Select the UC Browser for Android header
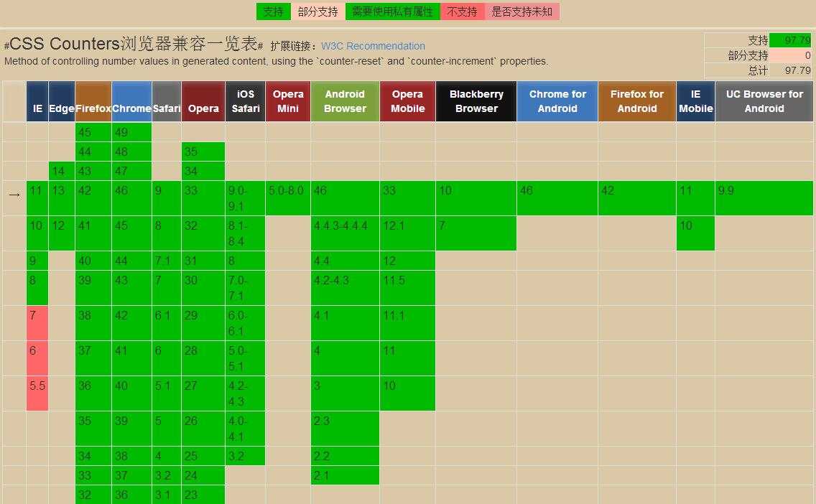Viewport: 816px width, 504px height. click(x=764, y=101)
